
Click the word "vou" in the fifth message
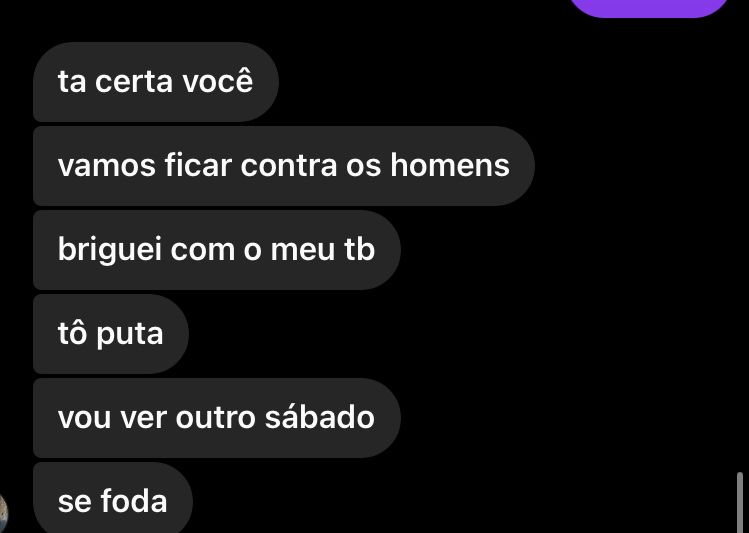click(85, 419)
